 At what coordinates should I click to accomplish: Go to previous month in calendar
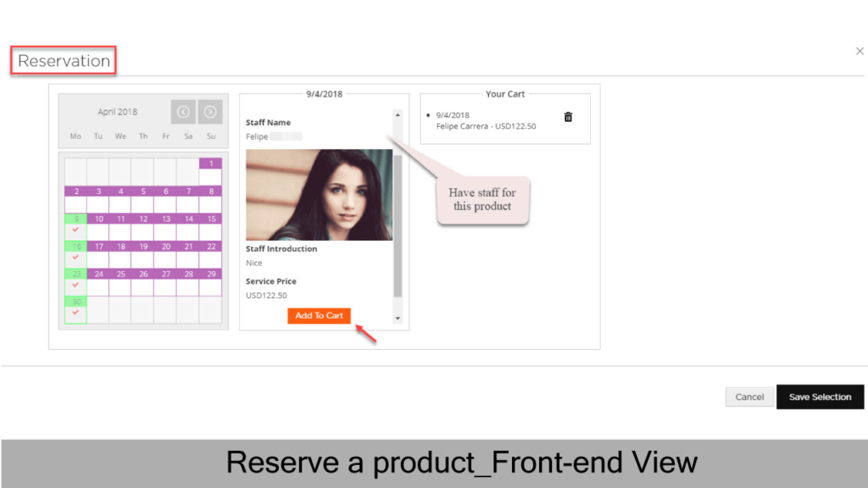coord(183,112)
